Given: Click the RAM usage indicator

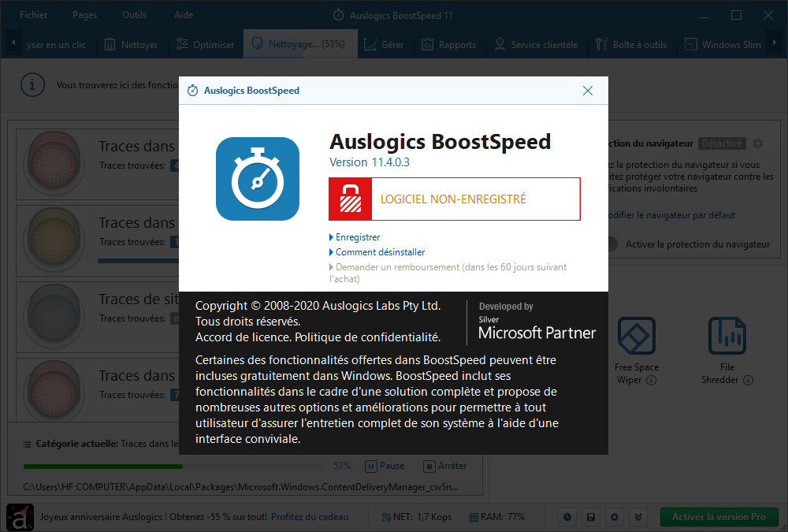Looking at the screenshot, I should (497, 517).
